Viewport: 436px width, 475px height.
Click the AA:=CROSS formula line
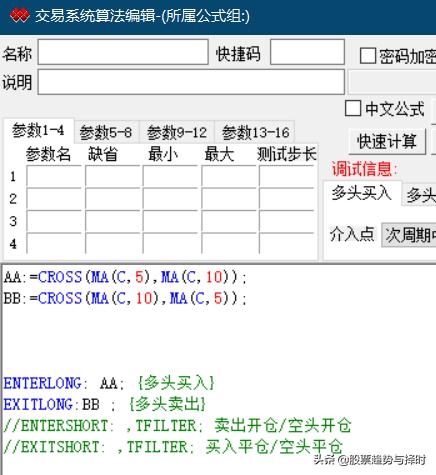tap(125, 277)
